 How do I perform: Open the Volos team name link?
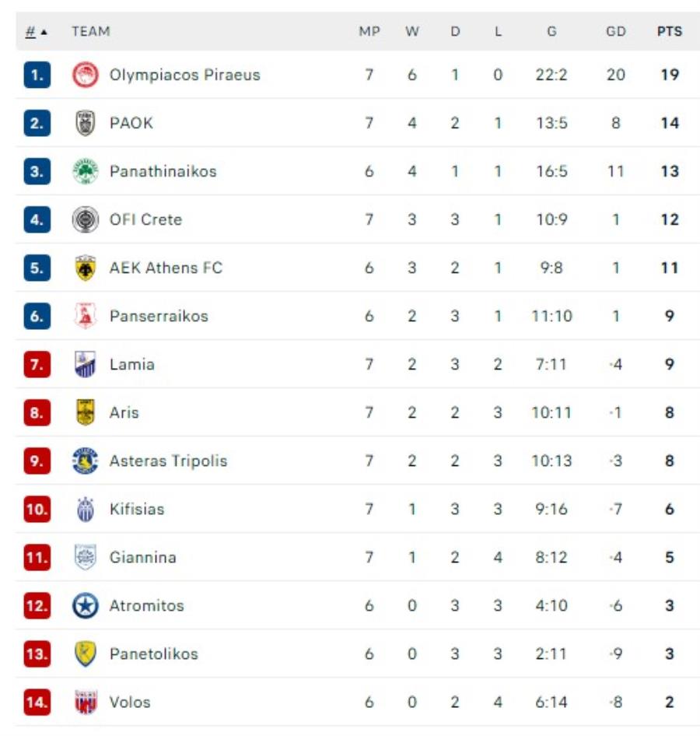(x=130, y=703)
